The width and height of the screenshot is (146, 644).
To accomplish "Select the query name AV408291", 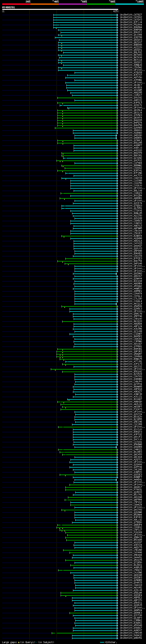I will (x=8, y=7).
